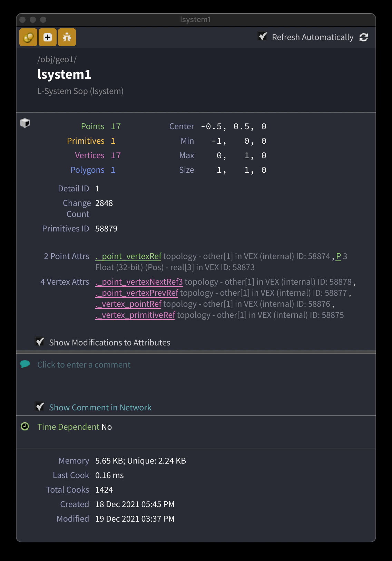392x561 pixels.
Task: Click the comment field to enter text
Action: click(84, 365)
